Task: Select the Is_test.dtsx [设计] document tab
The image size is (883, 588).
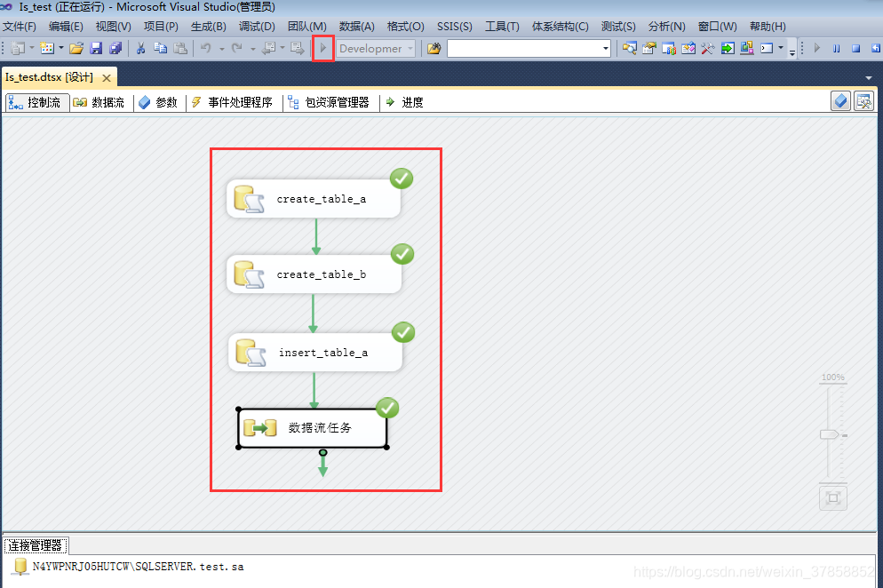Action: tap(50, 78)
